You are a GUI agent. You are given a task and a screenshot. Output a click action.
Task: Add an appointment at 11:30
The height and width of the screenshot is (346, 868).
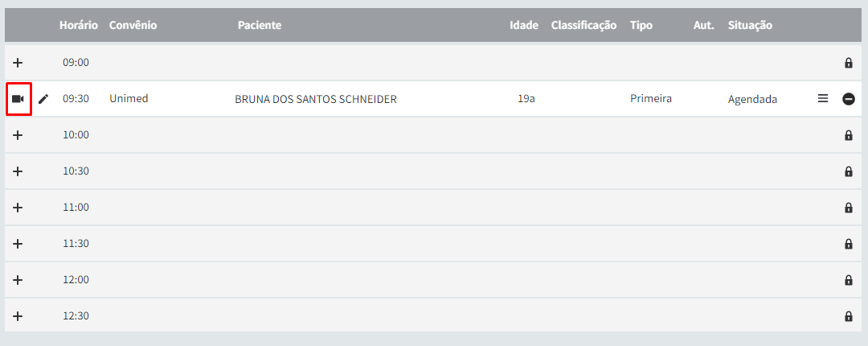point(18,244)
